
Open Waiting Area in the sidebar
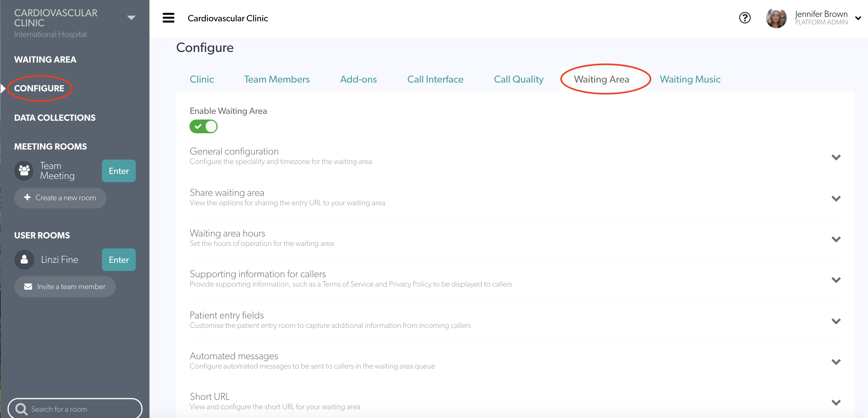point(45,60)
